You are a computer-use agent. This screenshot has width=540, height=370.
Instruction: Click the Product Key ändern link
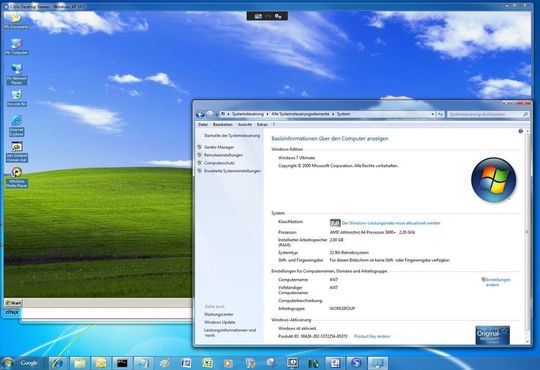pos(372,336)
